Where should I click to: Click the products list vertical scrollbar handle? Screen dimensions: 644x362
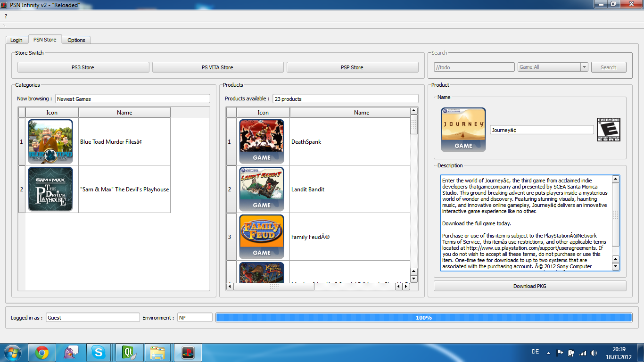[414, 124]
